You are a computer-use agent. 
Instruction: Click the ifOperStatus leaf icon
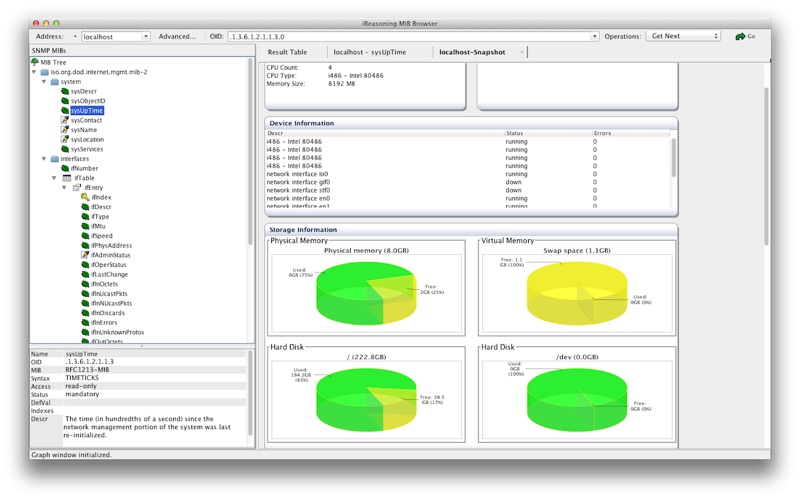coord(85,265)
